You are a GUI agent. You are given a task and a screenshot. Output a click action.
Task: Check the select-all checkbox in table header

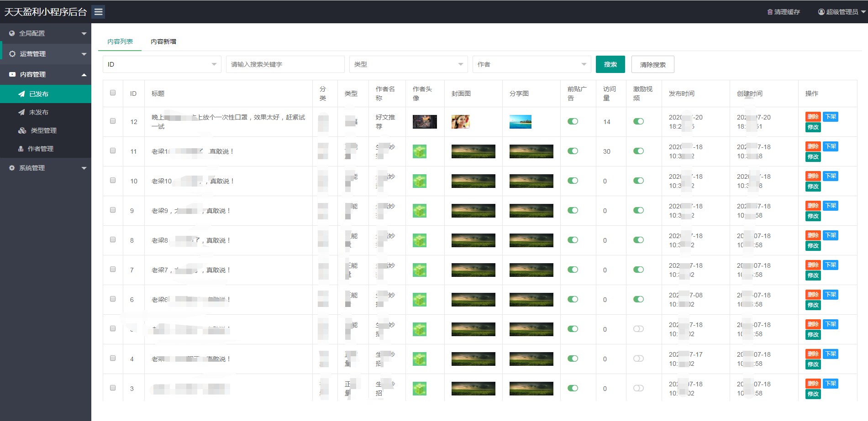[113, 93]
